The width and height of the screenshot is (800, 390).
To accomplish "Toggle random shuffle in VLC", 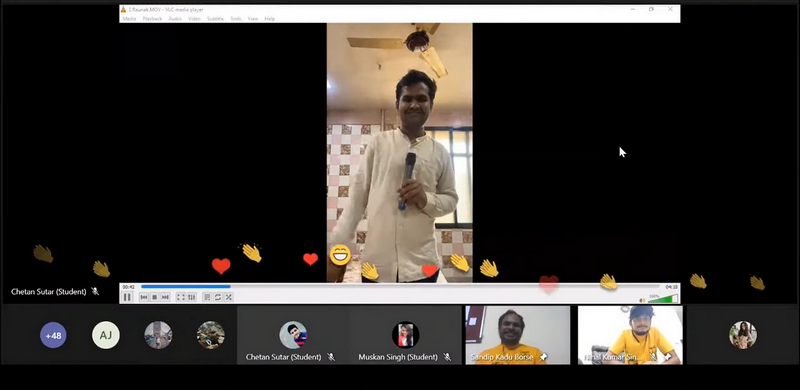I will (228, 297).
